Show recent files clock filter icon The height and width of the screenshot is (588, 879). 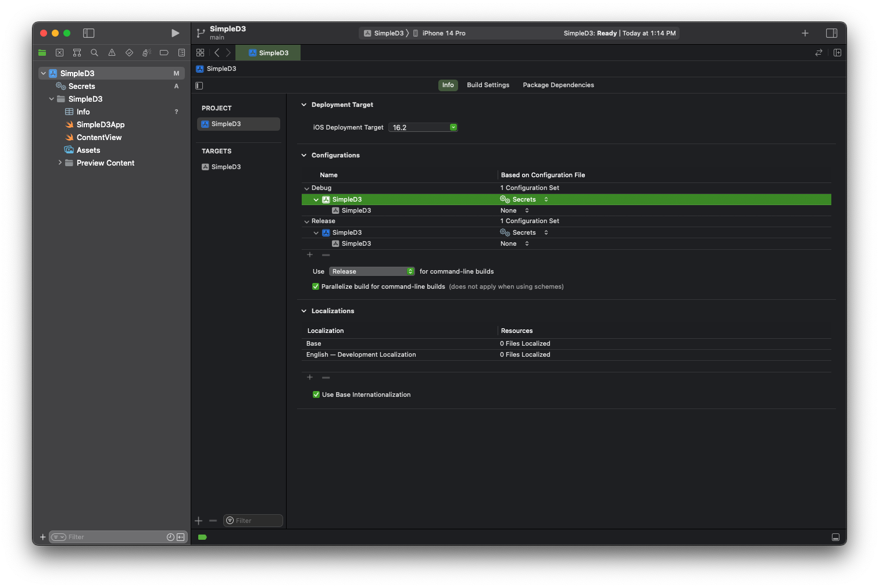tap(170, 537)
